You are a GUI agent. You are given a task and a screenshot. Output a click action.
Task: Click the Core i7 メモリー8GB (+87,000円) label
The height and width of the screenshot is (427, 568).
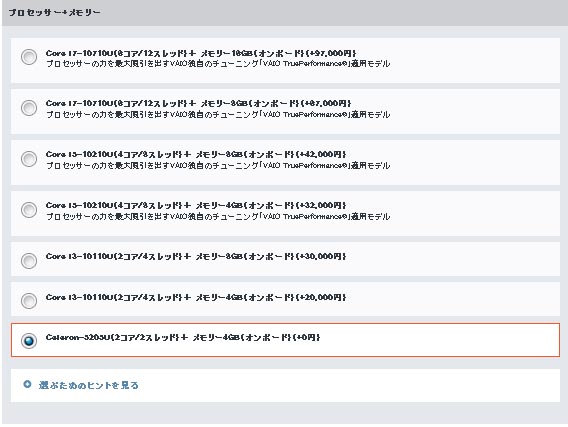[199, 104]
